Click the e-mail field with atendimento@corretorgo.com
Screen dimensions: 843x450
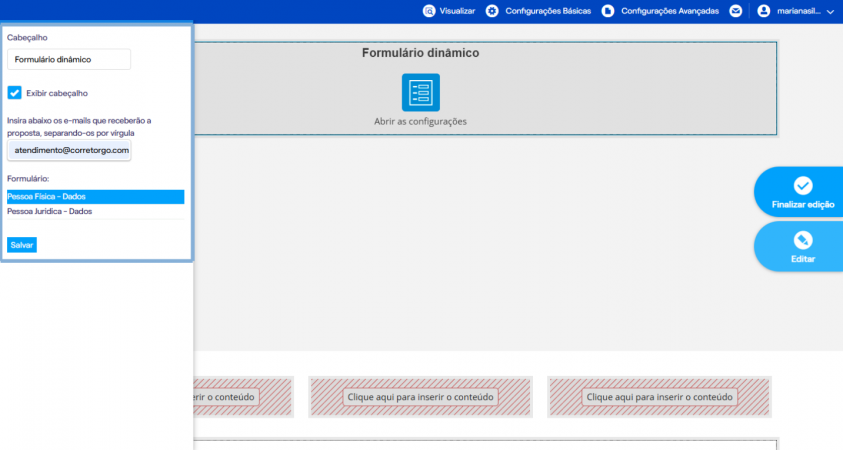(x=69, y=150)
